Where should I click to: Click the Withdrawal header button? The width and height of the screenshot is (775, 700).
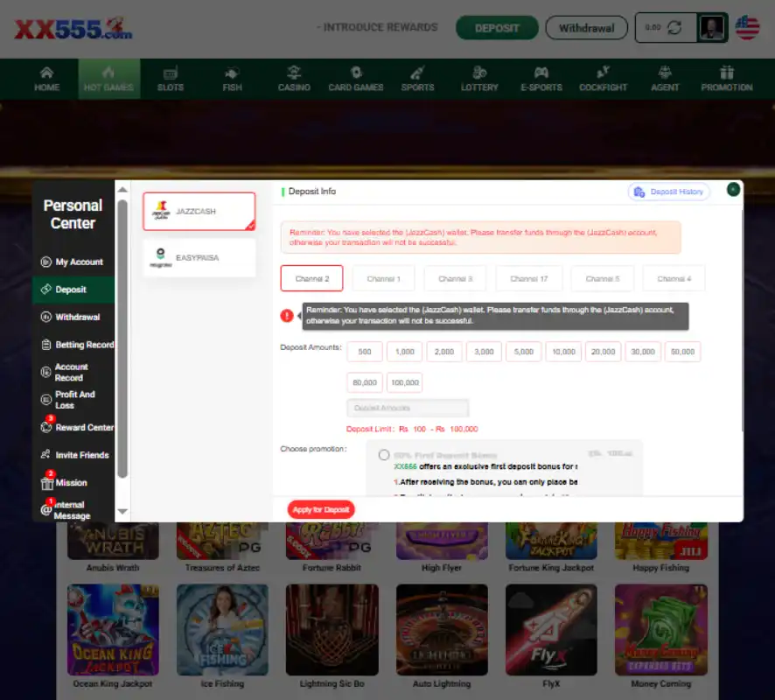[x=586, y=28]
